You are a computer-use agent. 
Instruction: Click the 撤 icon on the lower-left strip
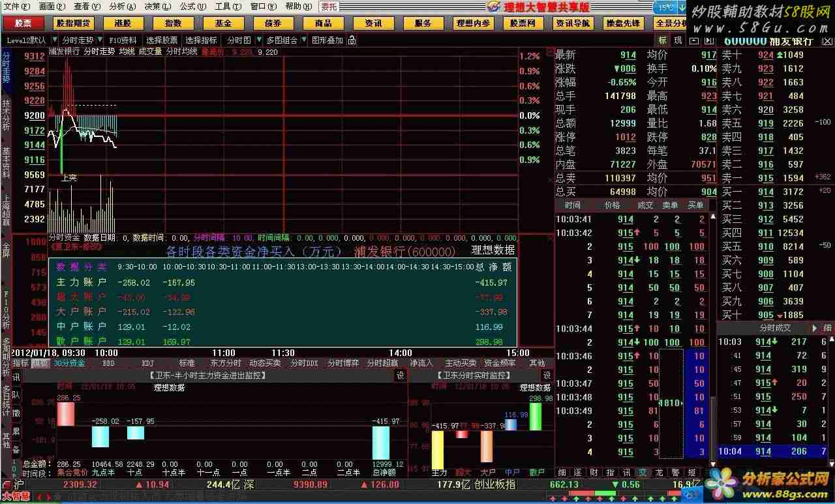(x=16, y=413)
